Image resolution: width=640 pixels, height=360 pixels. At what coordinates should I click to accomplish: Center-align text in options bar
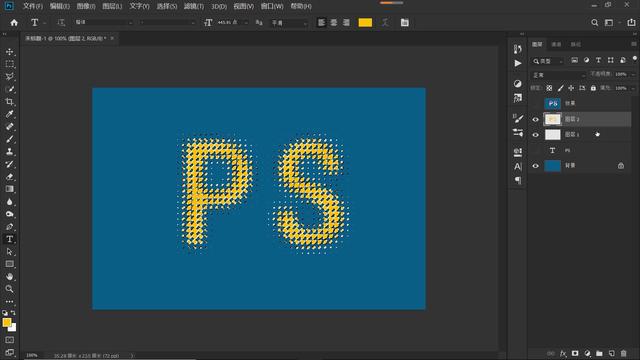(x=333, y=22)
